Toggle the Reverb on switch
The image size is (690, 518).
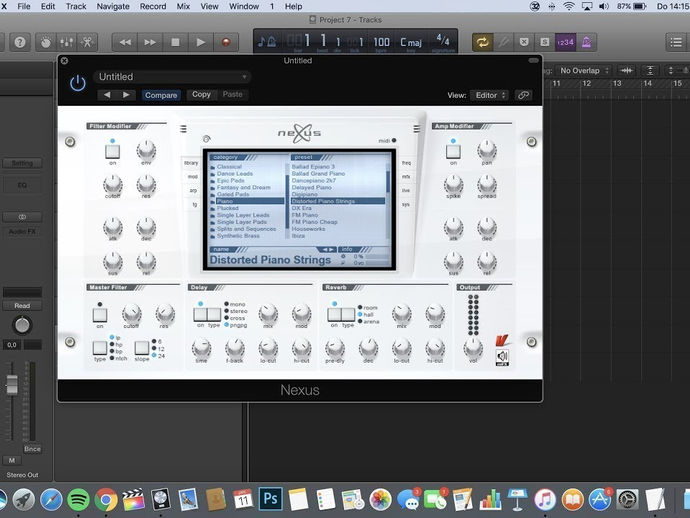pos(334,314)
